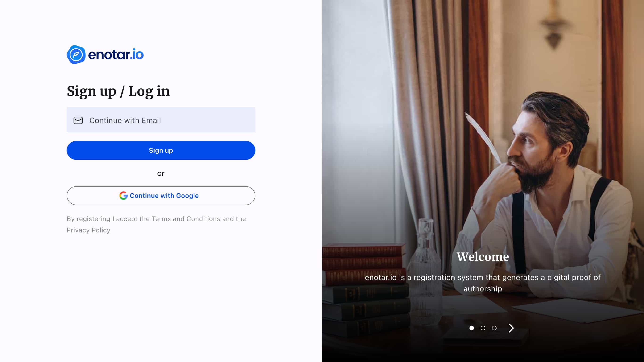Click the By registering disclaimer text
Image resolution: width=644 pixels, height=362 pixels.
click(x=156, y=224)
